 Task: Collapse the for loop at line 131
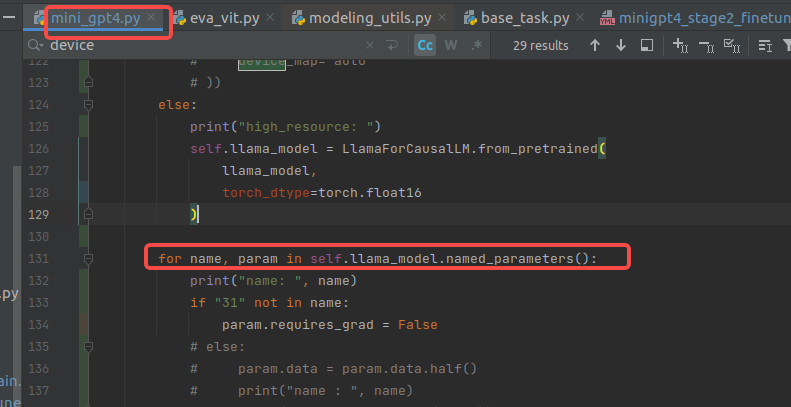(x=88, y=259)
